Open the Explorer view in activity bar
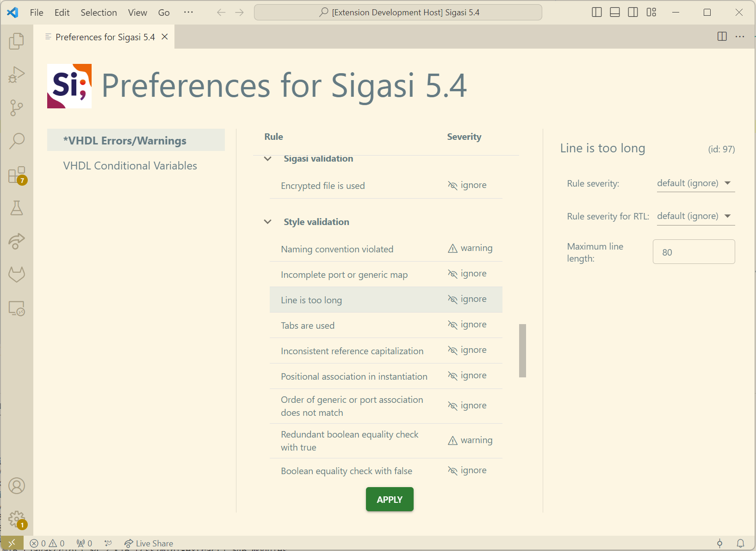This screenshot has height=551, width=756. 17,41
